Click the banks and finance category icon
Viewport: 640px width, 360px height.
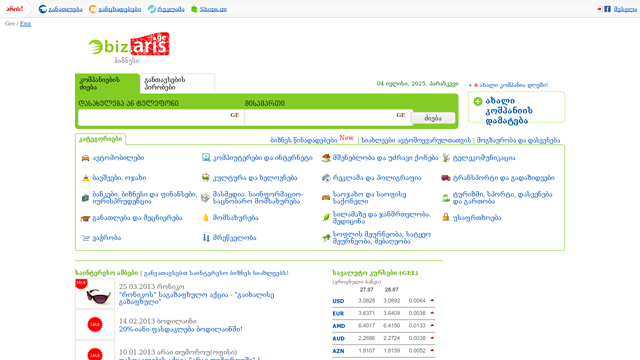[85, 198]
